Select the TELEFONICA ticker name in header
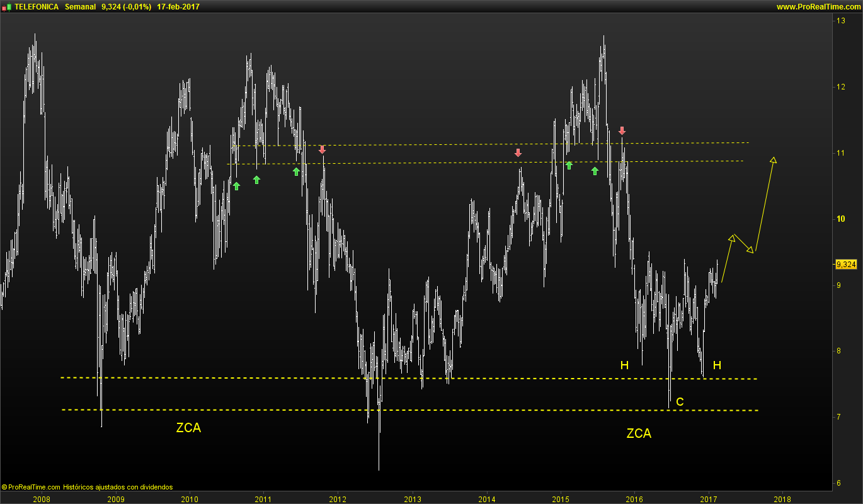 point(37,7)
